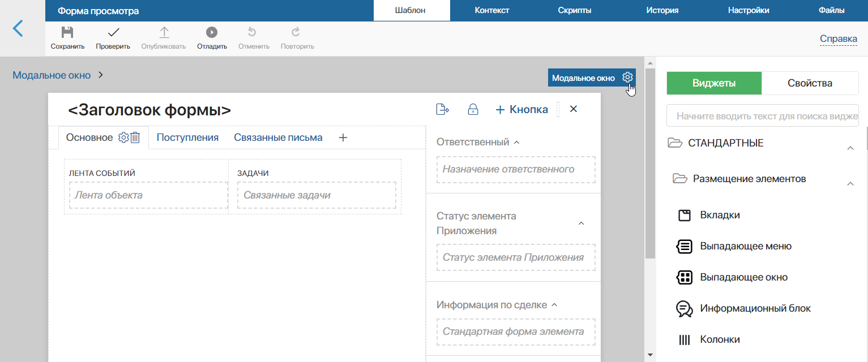Click the breadcrumb chevron arrow
Screen dimensions: 868x362
101,75
